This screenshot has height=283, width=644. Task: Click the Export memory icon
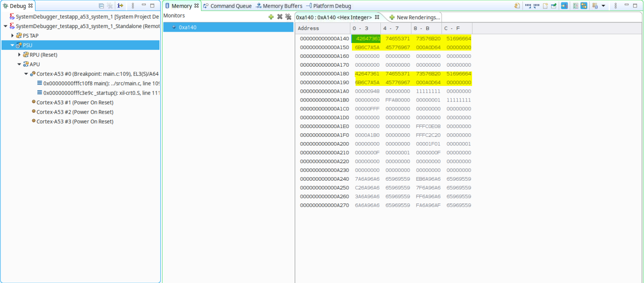536,6
